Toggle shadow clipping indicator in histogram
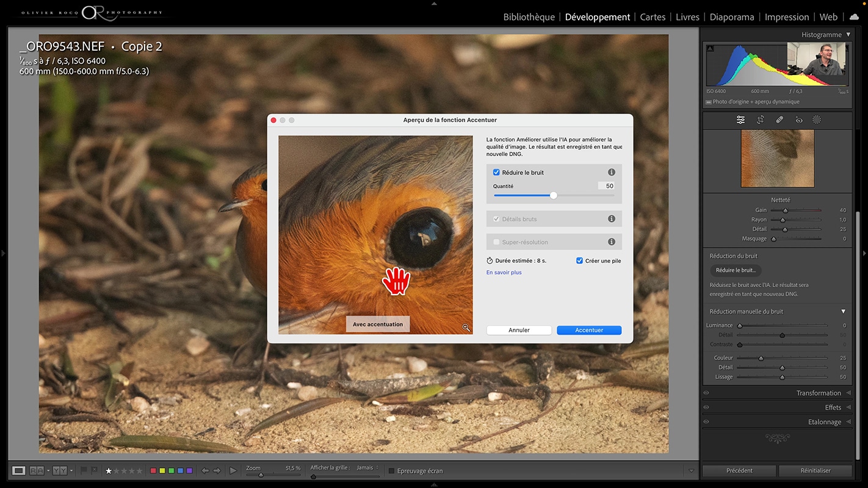 [711, 48]
